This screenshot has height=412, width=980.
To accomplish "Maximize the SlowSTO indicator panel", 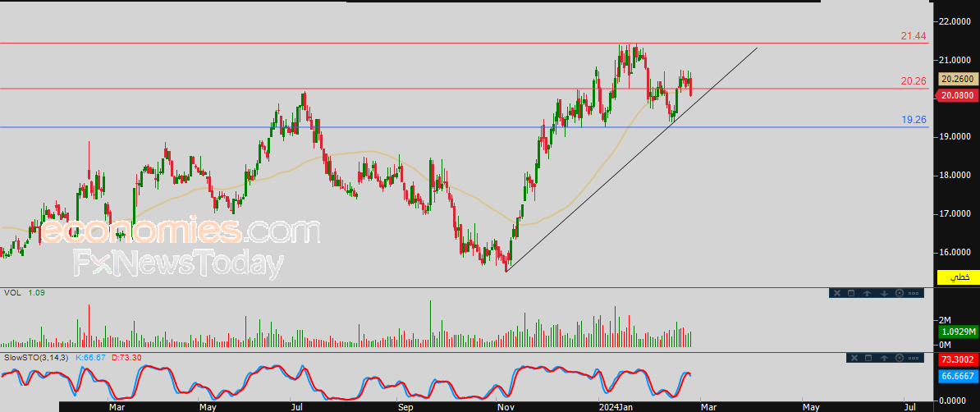I will point(868,358).
